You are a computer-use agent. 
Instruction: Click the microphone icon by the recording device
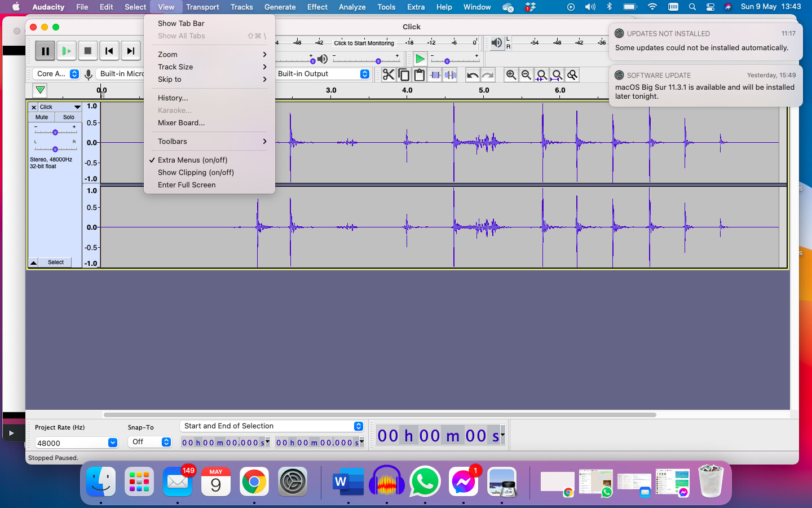pyautogui.click(x=88, y=74)
